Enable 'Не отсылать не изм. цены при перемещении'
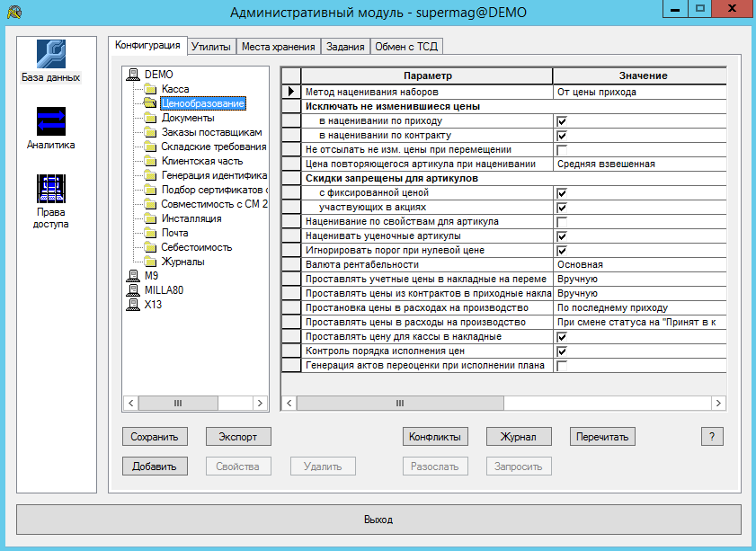 (x=561, y=150)
